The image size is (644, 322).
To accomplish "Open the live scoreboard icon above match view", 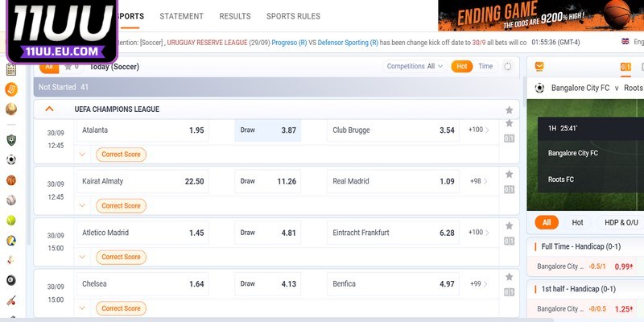I will [625, 67].
